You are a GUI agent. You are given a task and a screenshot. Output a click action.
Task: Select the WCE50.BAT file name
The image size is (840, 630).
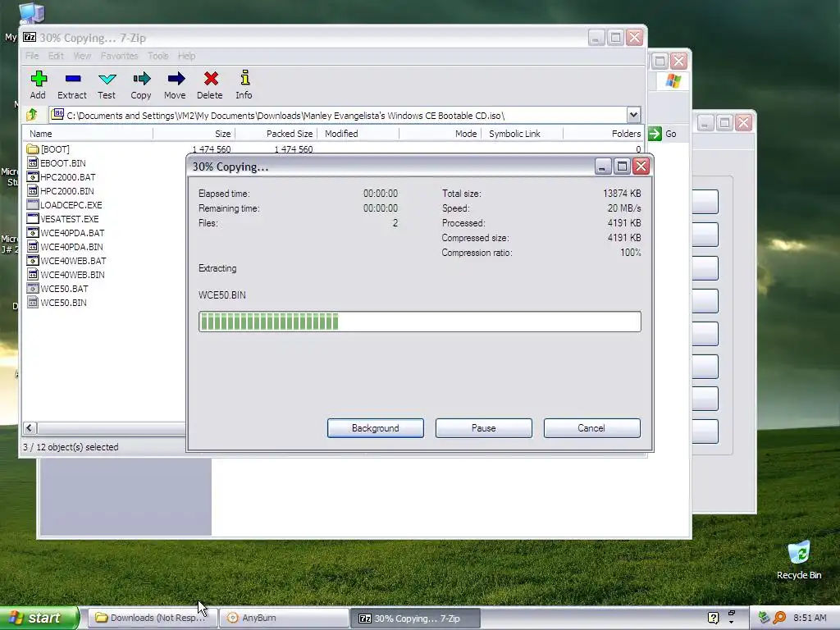(x=64, y=288)
